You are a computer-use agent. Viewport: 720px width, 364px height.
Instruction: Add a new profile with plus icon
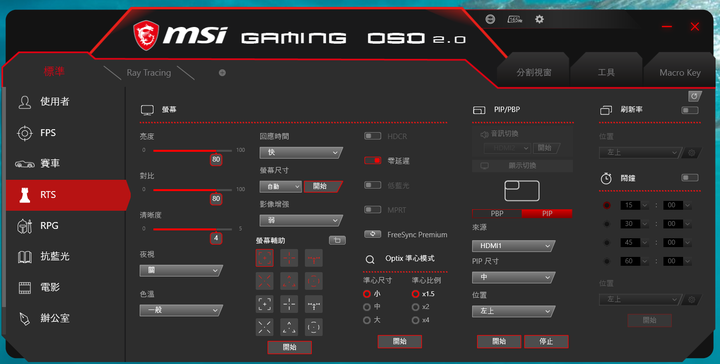(222, 73)
